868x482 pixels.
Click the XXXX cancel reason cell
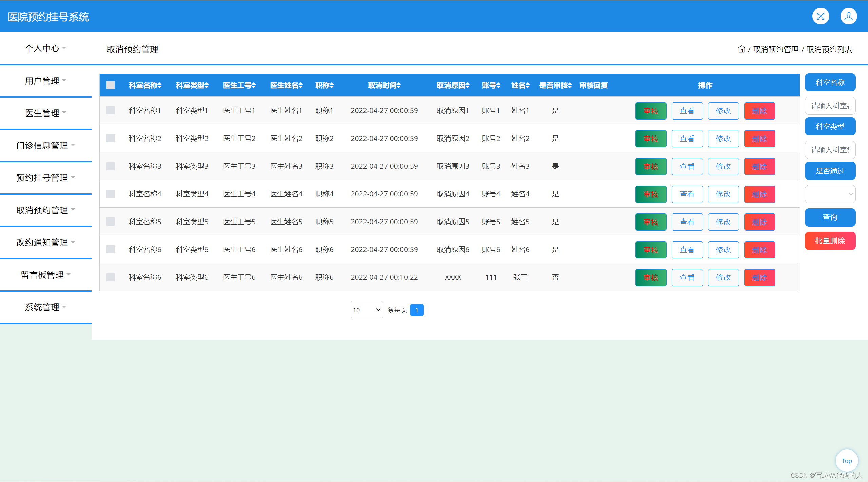pos(453,277)
